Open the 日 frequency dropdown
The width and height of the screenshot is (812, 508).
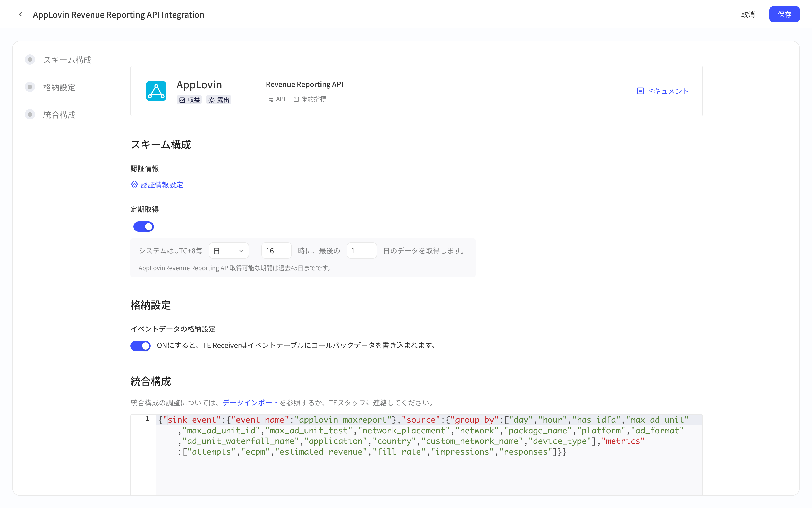[x=228, y=251]
